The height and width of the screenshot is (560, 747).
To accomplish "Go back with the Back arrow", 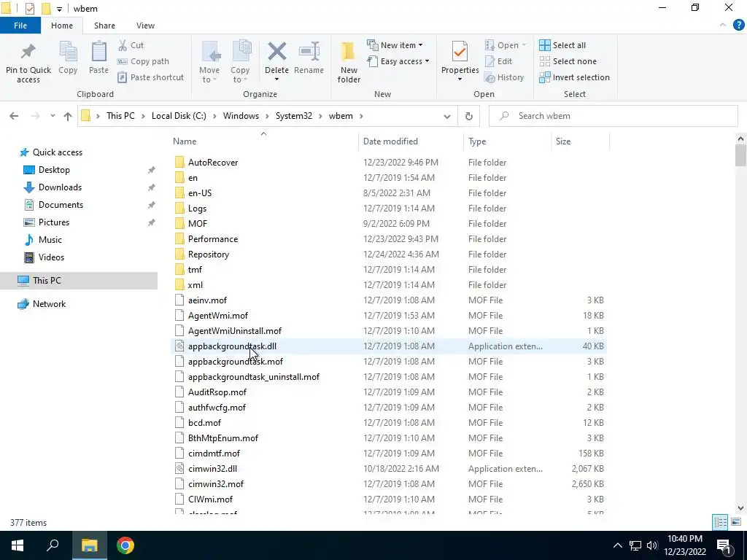I will (x=14, y=116).
